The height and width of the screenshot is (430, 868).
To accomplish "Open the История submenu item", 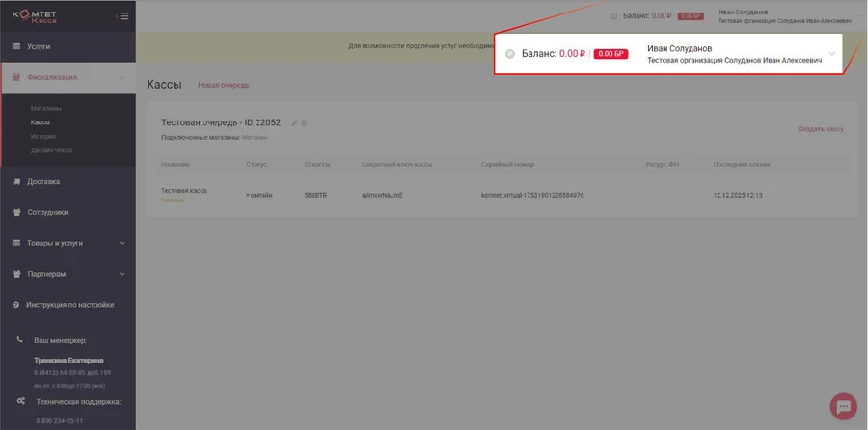I will 43,136.
